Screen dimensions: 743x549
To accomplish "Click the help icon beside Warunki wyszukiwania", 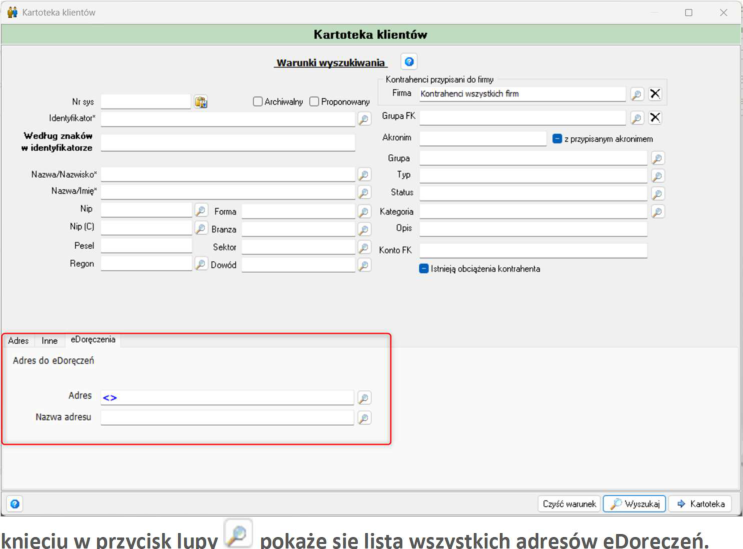I will pos(409,62).
